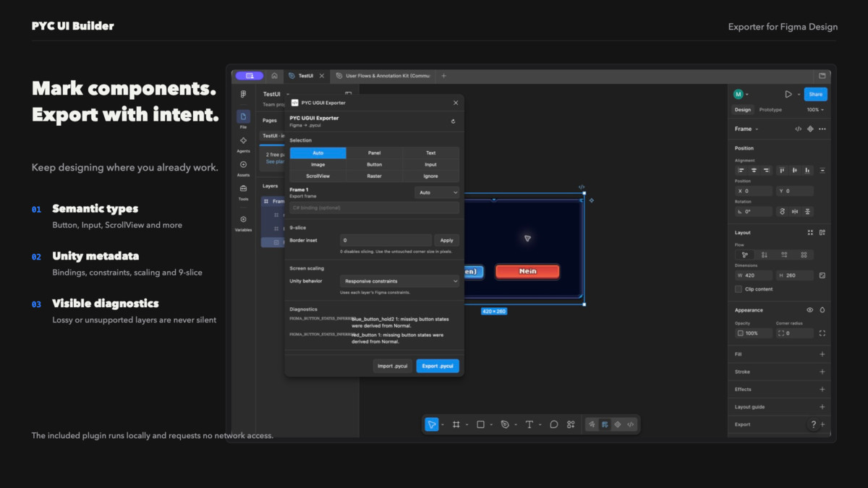Go to the Home tab icon
Image resolution: width=868 pixels, height=488 pixels.
274,75
